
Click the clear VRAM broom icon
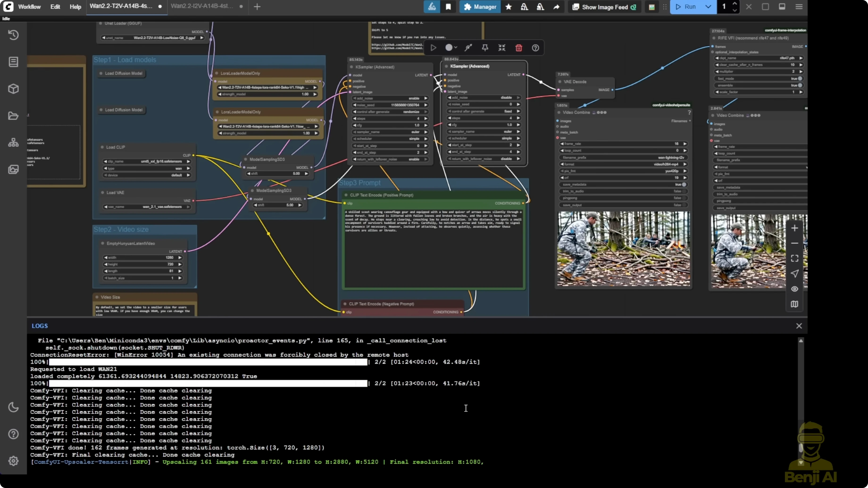[x=524, y=7]
